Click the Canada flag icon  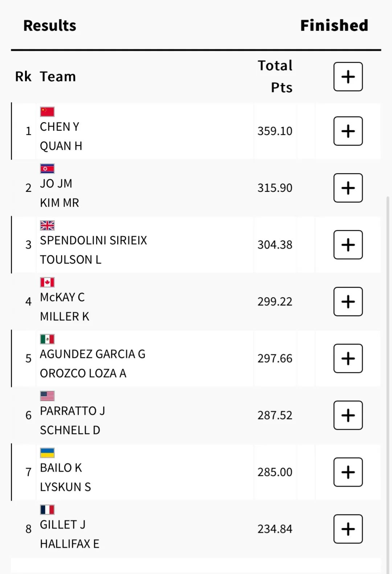pos(47,282)
